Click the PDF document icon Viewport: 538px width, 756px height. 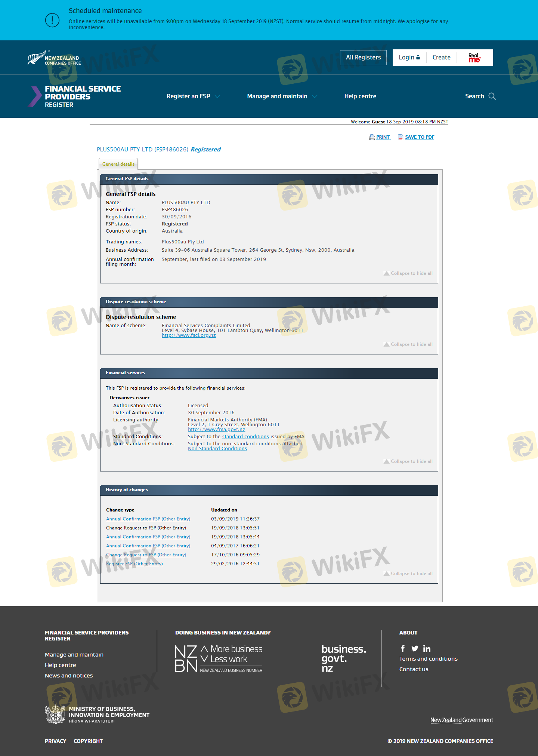[x=401, y=137]
